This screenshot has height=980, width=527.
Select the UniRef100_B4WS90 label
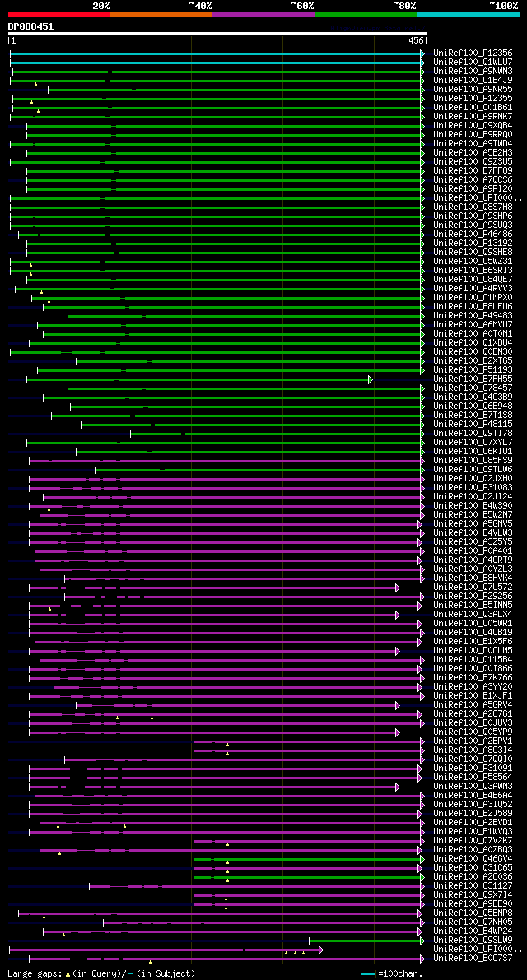click(x=473, y=506)
